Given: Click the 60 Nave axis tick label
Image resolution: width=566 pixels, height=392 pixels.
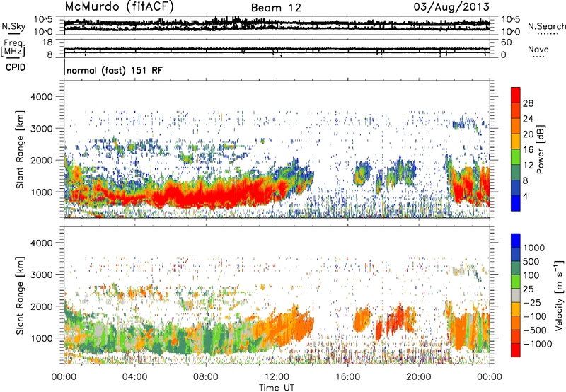Looking at the screenshot, I should (x=506, y=42).
